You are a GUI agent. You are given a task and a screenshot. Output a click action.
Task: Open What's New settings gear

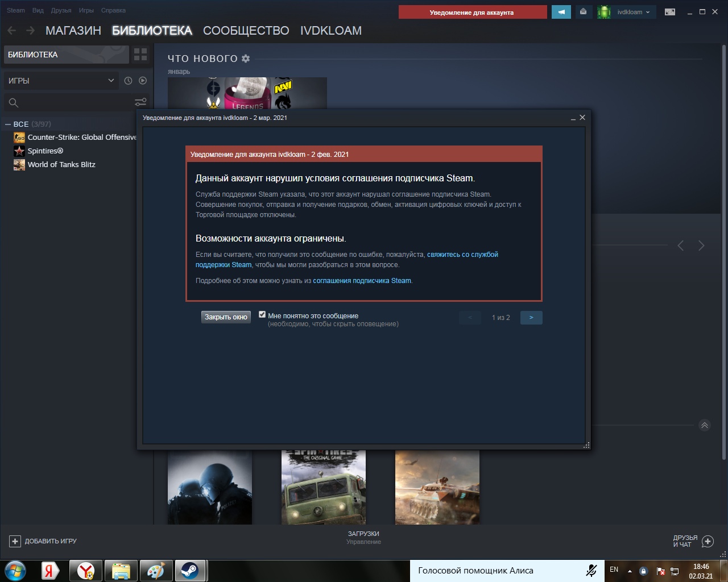click(246, 59)
